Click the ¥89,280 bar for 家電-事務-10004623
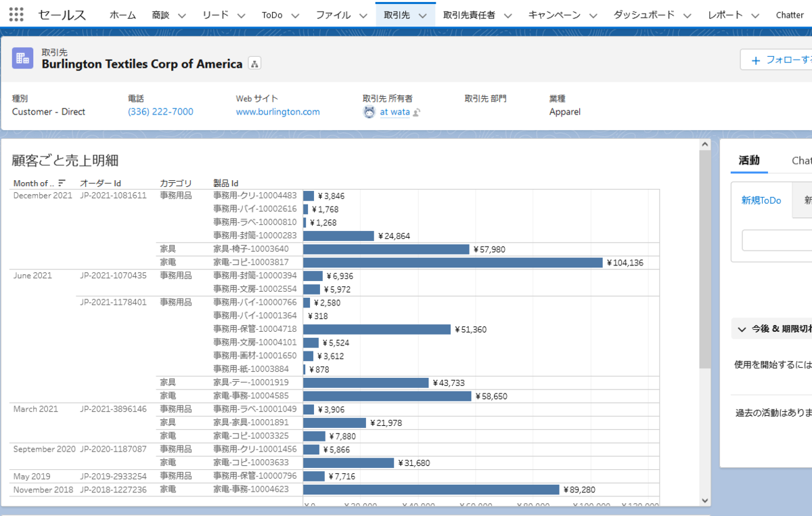This screenshot has width=812, height=516. click(x=431, y=490)
